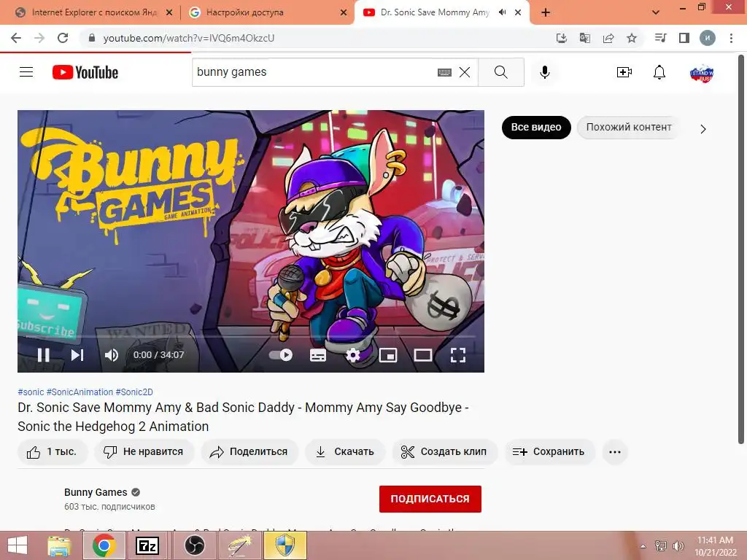This screenshot has width=747, height=560.
Task: Click the #sonic hashtag
Action: (x=31, y=392)
